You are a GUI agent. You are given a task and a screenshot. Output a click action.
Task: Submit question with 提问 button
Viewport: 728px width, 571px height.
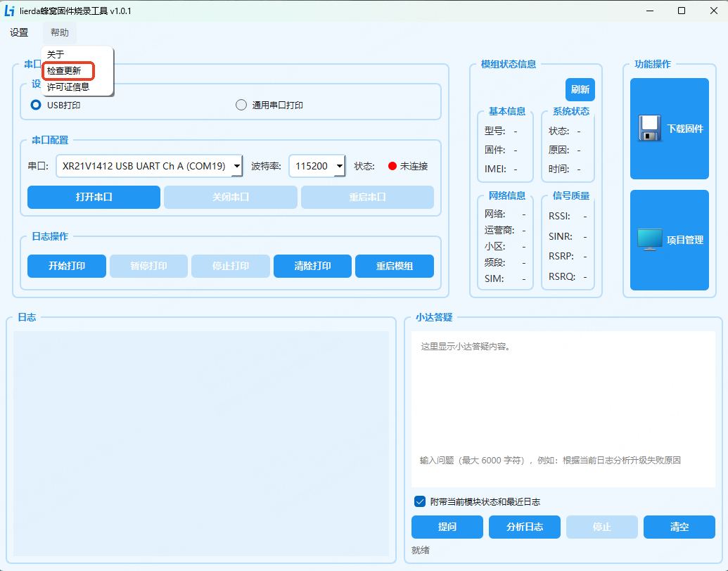tap(447, 527)
